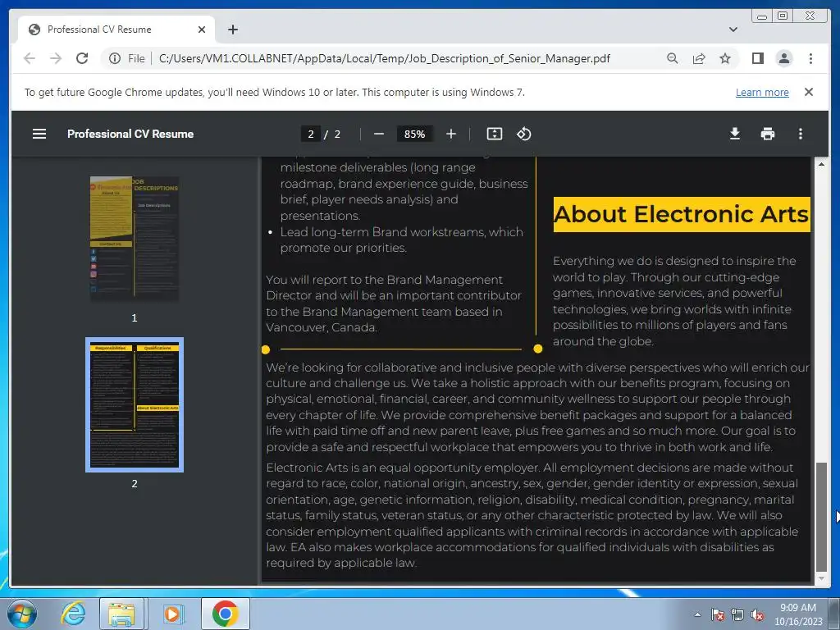840x630 pixels.
Task: Bookmark this tab with star
Action: 725,58
